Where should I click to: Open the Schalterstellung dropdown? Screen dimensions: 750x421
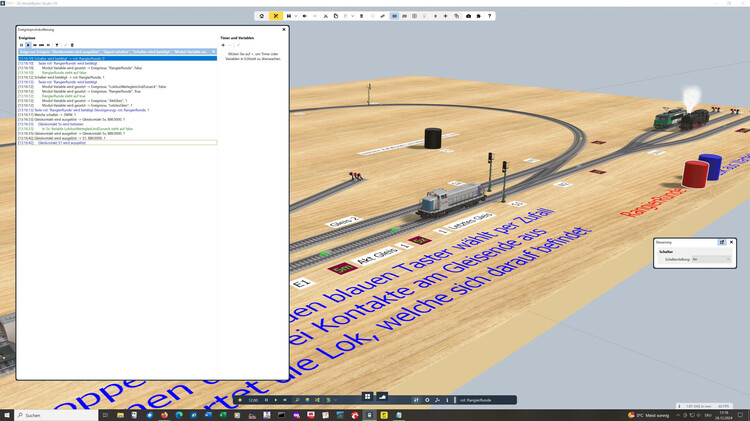tap(710, 259)
